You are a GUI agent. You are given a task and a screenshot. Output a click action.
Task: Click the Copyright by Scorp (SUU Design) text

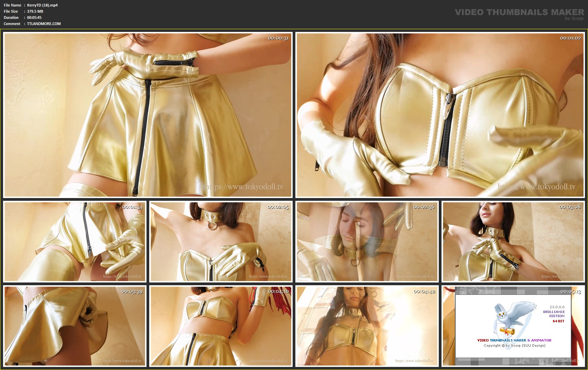(x=514, y=345)
